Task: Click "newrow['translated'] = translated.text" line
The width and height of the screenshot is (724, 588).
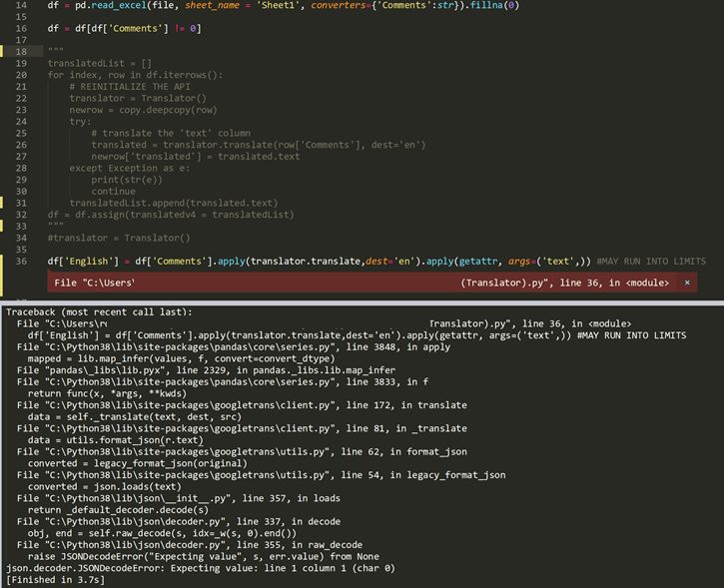Action: 196,156
